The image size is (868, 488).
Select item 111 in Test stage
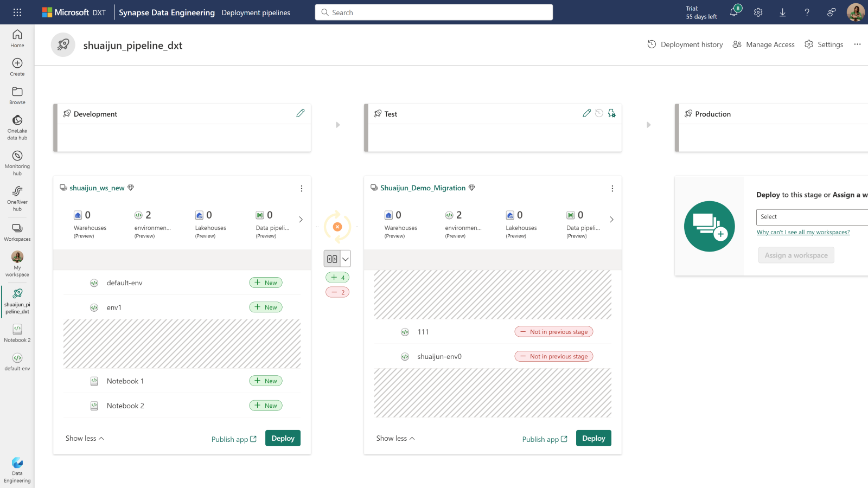(x=493, y=332)
